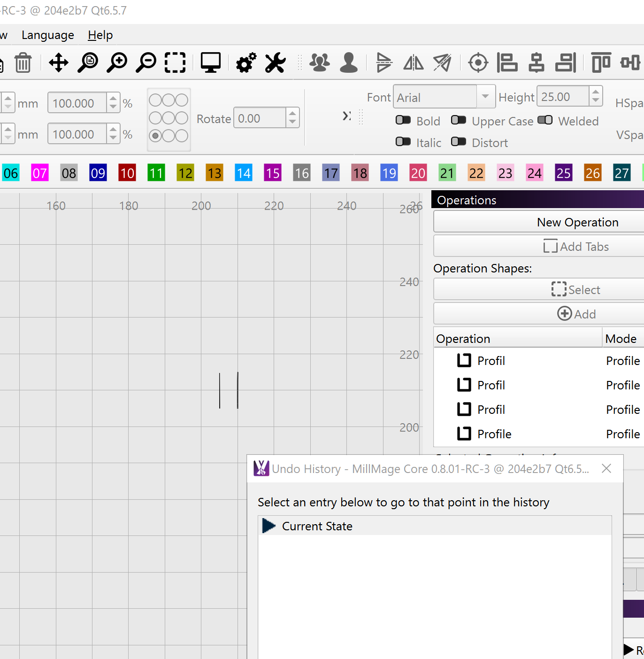
Task: Click the group people icon
Action: pos(320,62)
